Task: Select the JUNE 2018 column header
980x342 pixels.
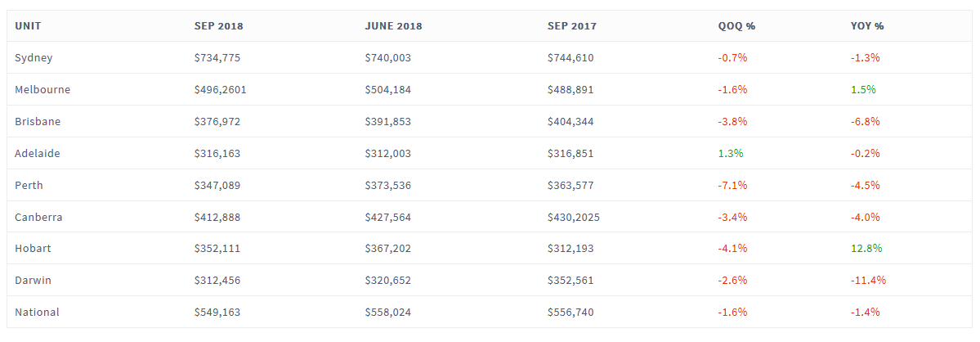Action: [393, 26]
